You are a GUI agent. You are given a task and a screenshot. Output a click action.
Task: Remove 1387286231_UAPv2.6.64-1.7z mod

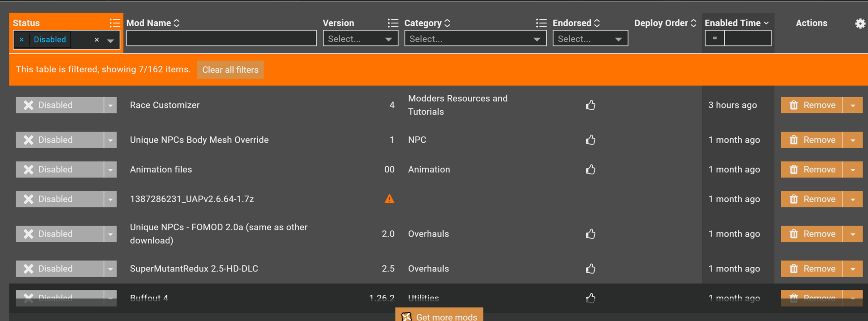click(x=811, y=199)
